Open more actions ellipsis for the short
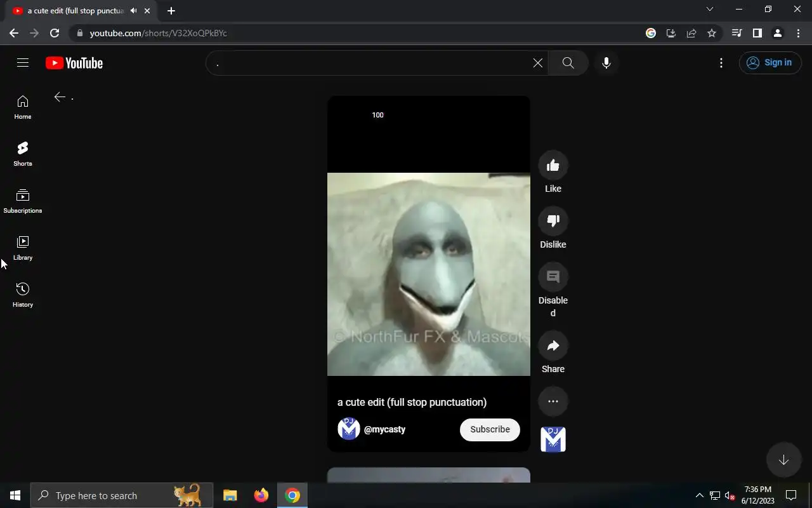 [553, 401]
